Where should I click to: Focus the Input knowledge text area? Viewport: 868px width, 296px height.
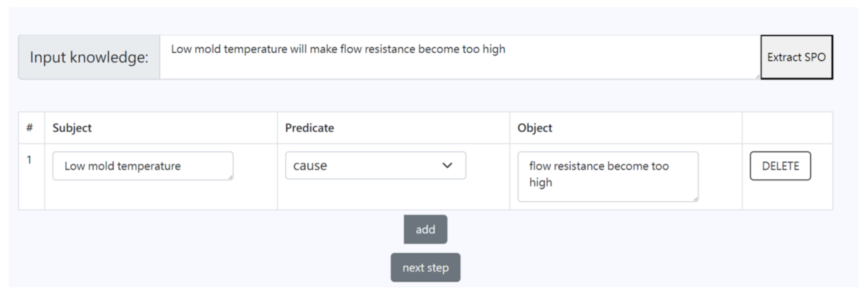[458, 57]
